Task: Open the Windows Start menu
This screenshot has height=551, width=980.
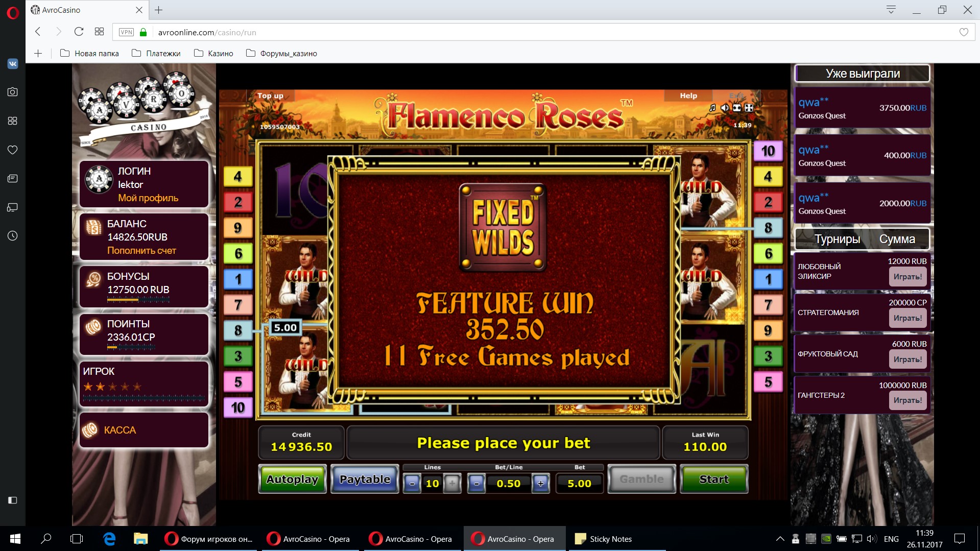Action: (x=15, y=539)
